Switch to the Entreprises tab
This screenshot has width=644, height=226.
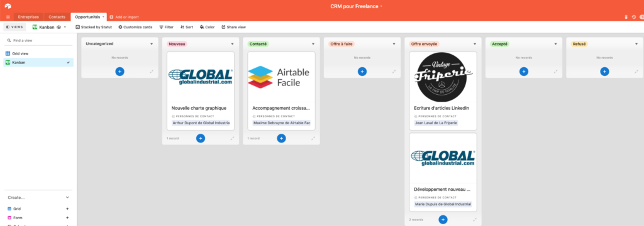click(x=28, y=17)
